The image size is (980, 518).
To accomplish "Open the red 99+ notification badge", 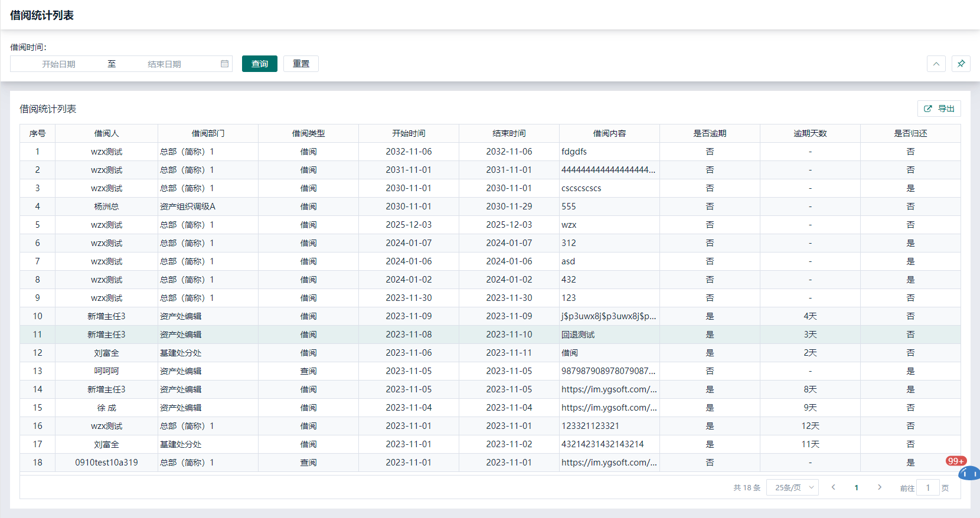I will pos(956,461).
